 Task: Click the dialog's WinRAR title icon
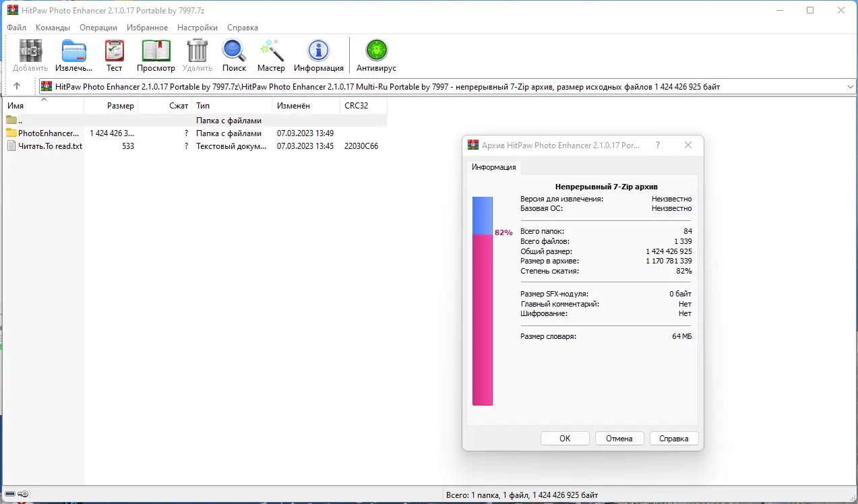473,145
